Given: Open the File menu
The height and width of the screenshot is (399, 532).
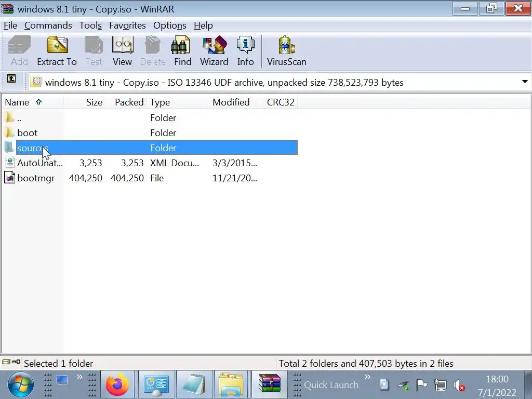Looking at the screenshot, I should tap(10, 25).
